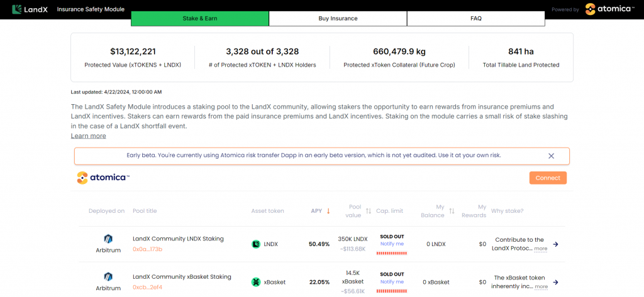The height and width of the screenshot is (297, 644).
Task: Click LandX Community LNDX Staking title
Action: tap(178, 239)
